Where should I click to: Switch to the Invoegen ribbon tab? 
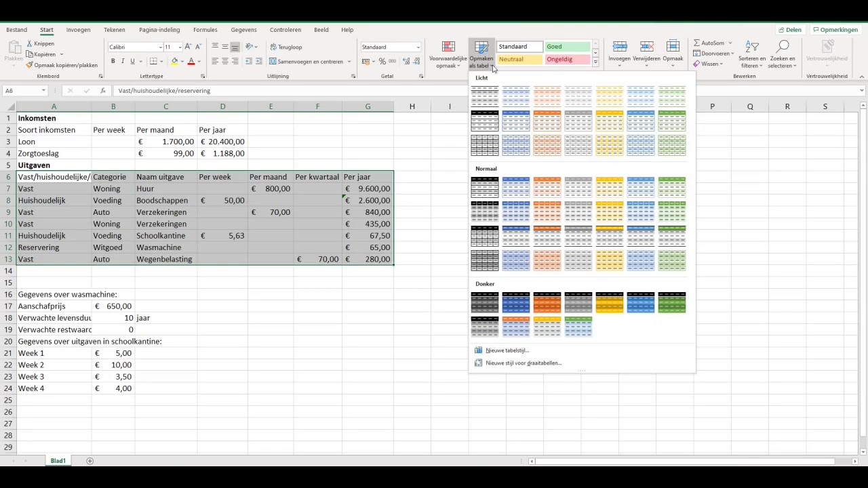[78, 29]
